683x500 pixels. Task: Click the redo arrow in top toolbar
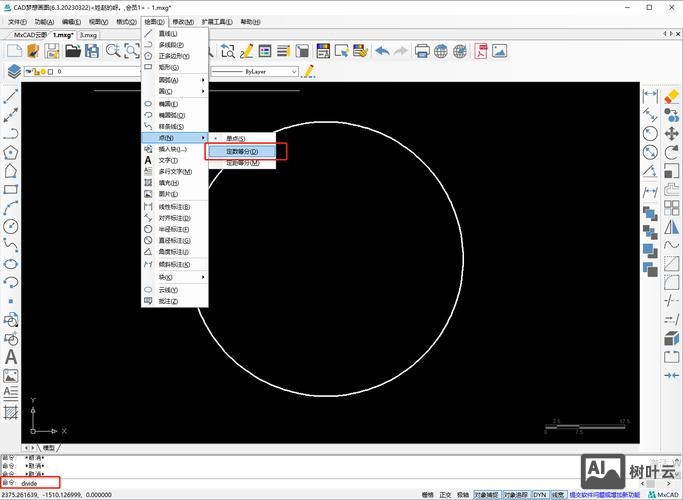pyautogui.click(x=401, y=50)
